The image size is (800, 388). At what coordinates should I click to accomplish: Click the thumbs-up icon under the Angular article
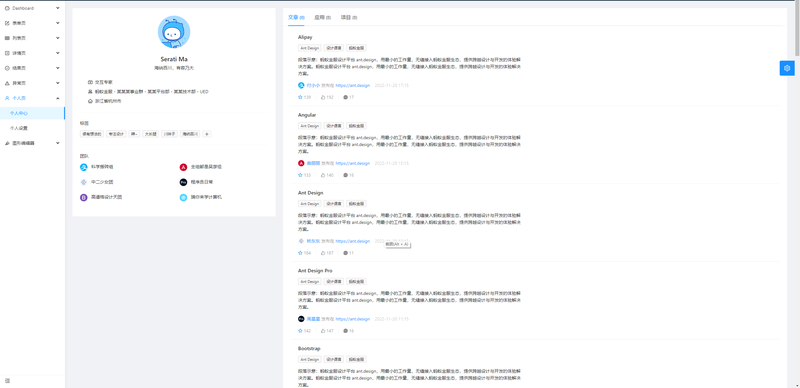323,175
